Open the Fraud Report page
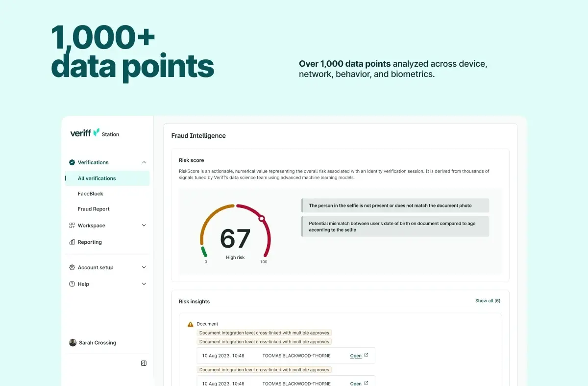 tap(94, 209)
